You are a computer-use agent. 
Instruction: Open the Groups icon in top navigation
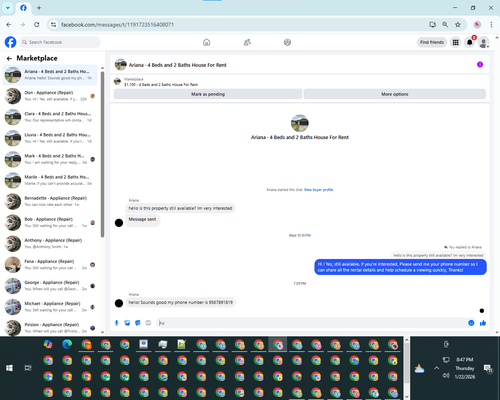tap(287, 42)
